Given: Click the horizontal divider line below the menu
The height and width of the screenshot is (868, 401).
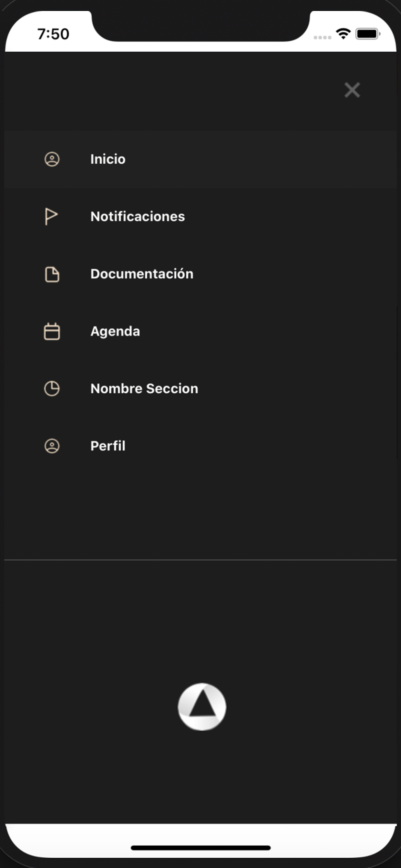Looking at the screenshot, I should [200, 560].
